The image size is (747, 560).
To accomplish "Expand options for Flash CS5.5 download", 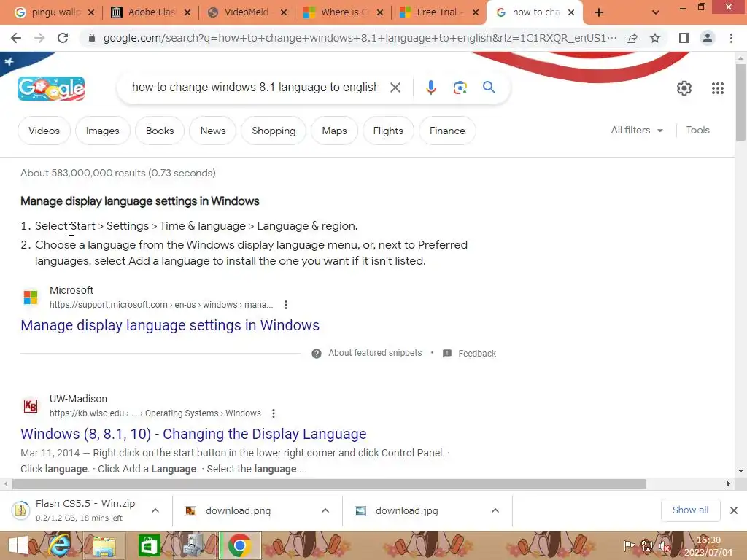I will [x=155, y=510].
